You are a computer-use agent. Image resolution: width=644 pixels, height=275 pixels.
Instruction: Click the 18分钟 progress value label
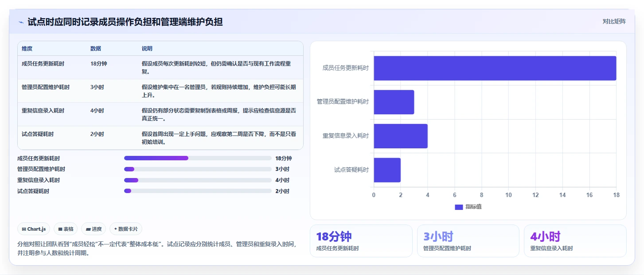(284, 158)
